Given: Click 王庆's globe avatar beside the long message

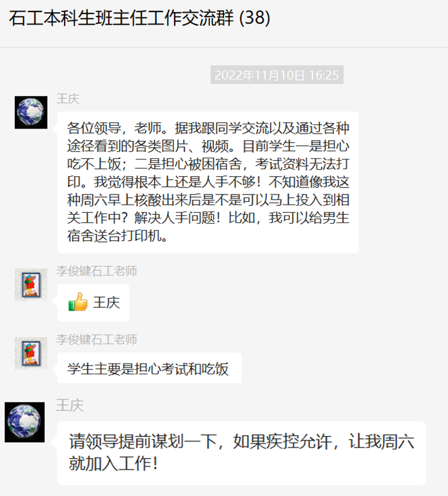Looking at the screenshot, I should pos(31,112).
